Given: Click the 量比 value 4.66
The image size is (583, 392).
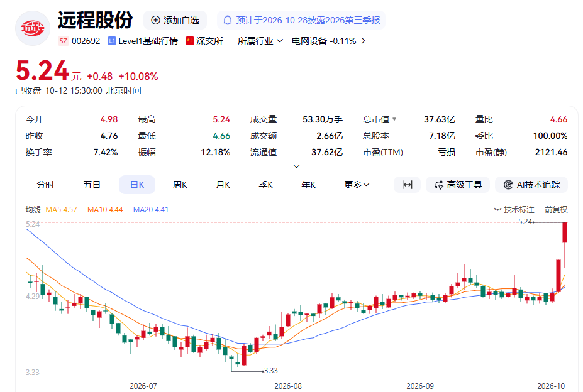Looking at the screenshot, I should click(x=559, y=119).
